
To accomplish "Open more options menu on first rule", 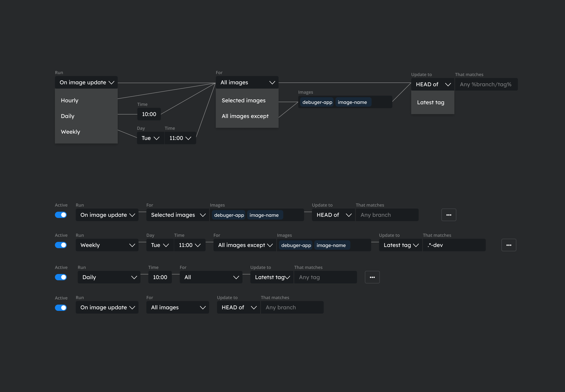I will (x=449, y=215).
